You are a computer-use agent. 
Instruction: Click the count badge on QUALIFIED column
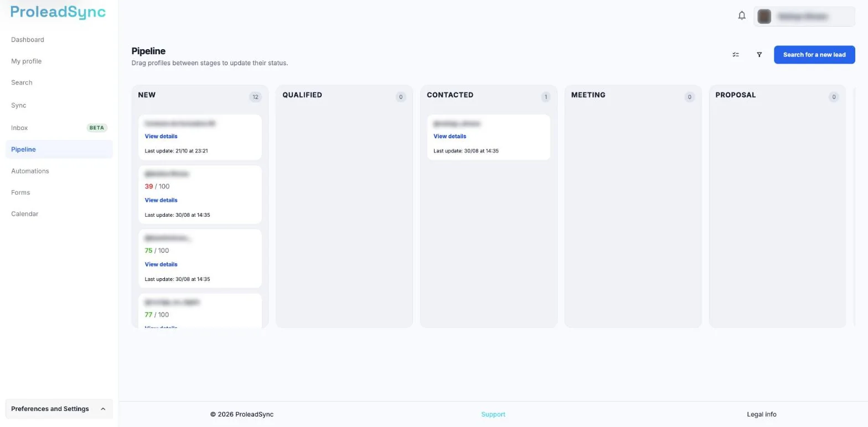tap(401, 97)
